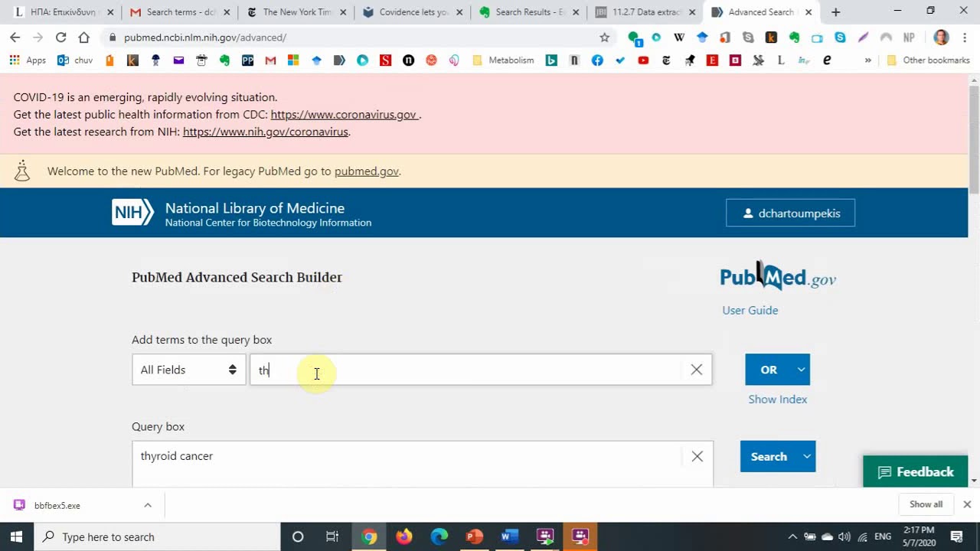Open the Chrome three-dot menu
Image resolution: width=980 pixels, height=551 pixels.
tap(963, 37)
